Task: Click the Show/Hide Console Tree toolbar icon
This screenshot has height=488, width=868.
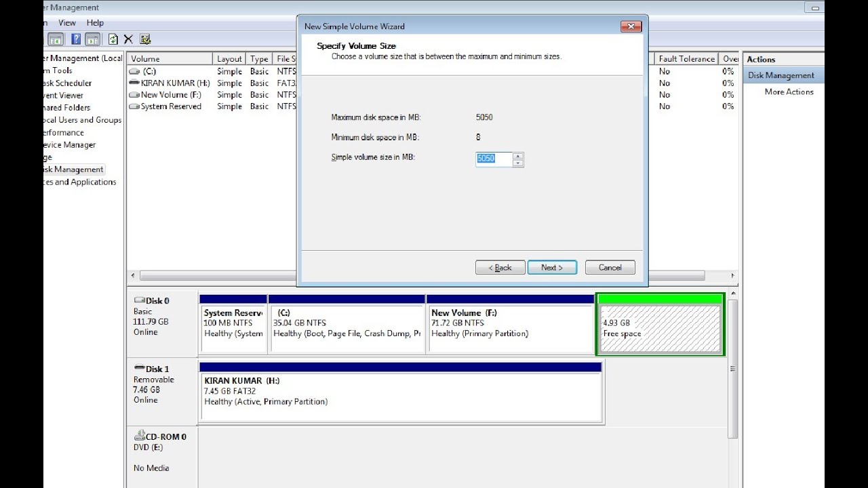Action: point(56,39)
